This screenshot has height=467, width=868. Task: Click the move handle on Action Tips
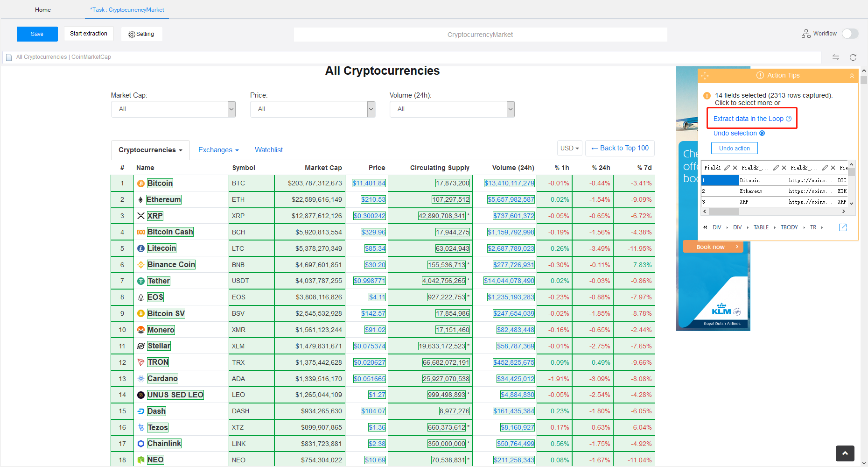tap(705, 76)
